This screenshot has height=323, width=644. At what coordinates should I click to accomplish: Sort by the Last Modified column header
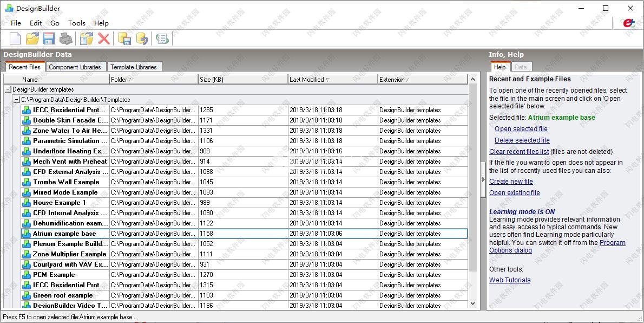click(x=333, y=80)
